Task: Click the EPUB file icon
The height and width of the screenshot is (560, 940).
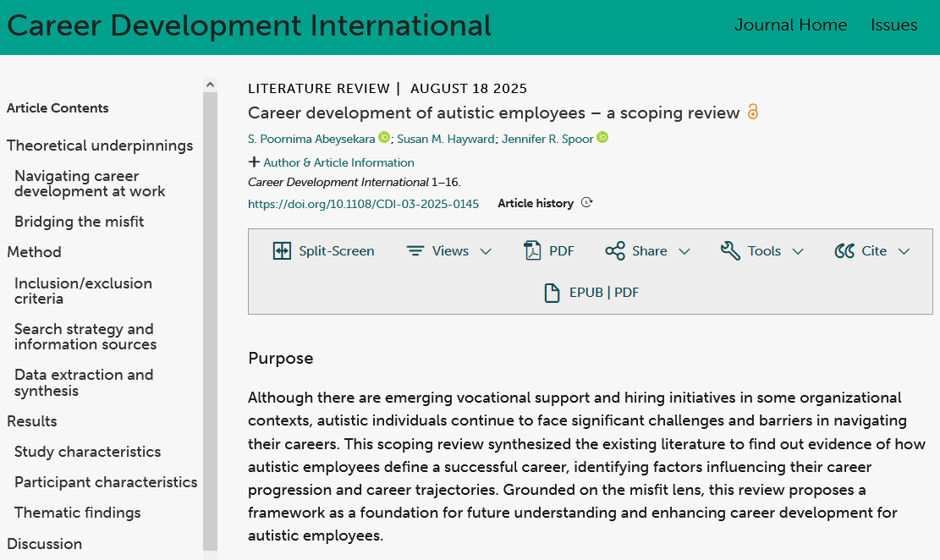Action: pos(552,293)
